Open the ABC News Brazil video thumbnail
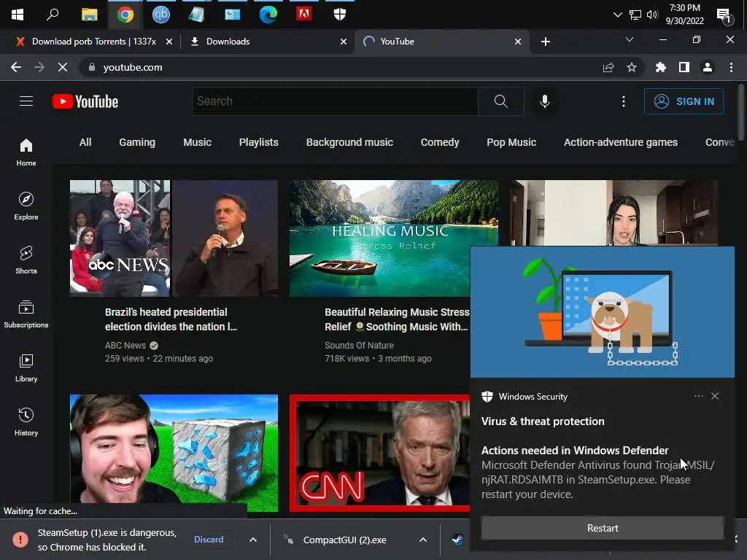747x560 pixels. coord(174,238)
